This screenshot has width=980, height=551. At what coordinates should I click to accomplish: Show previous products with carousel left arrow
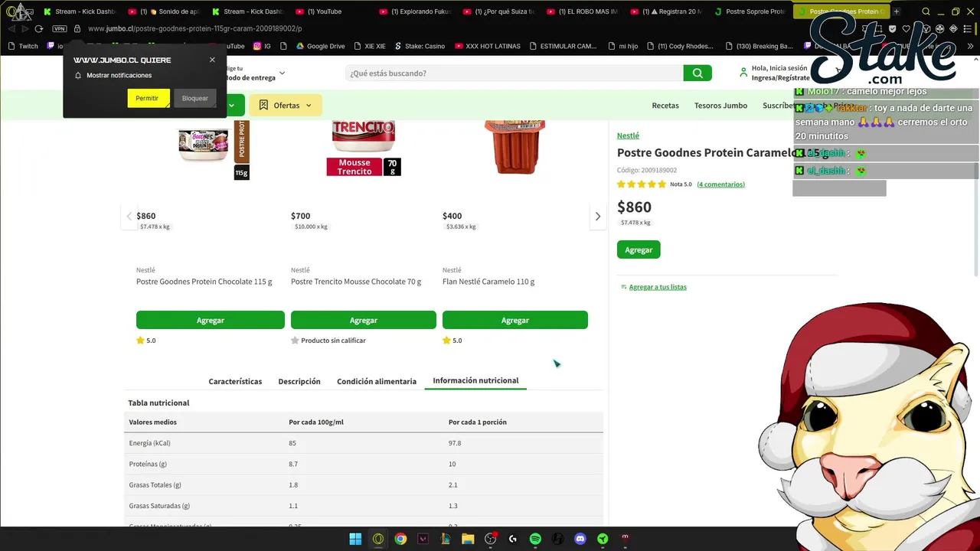tap(129, 217)
